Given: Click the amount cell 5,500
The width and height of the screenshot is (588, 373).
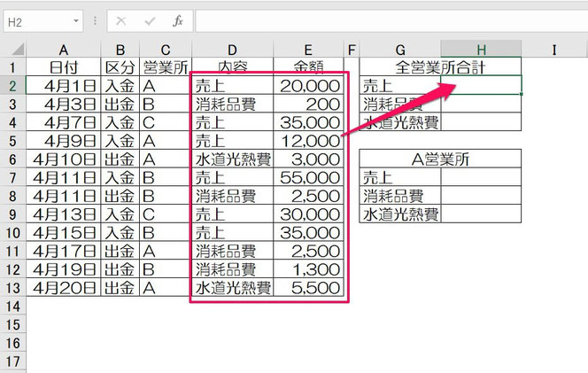Looking at the screenshot, I should pyautogui.click(x=308, y=288).
